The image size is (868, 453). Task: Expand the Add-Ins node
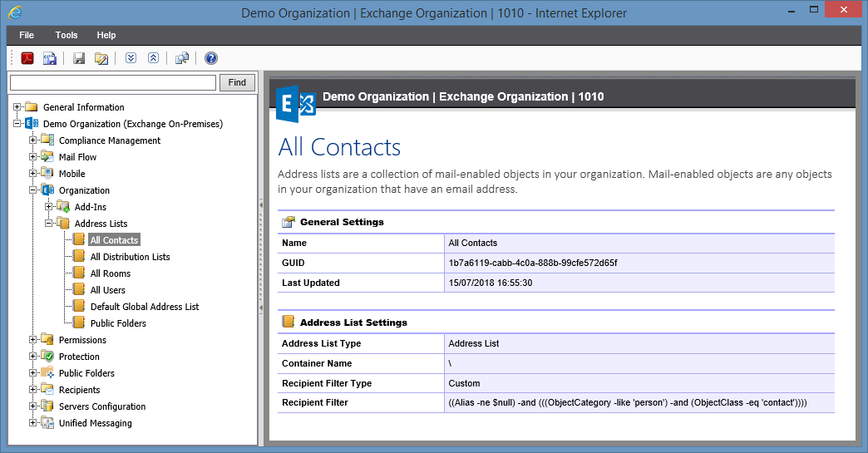click(x=49, y=206)
